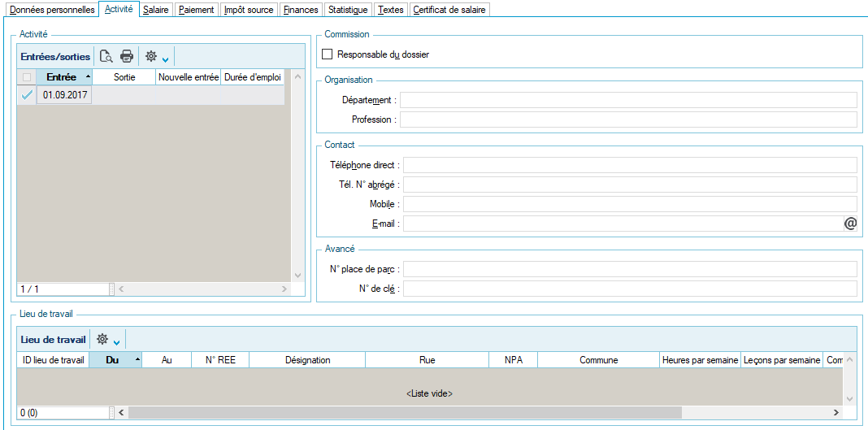This screenshot has height=430, width=868.
Task: Click the N° REE column header
Action: coord(220,360)
